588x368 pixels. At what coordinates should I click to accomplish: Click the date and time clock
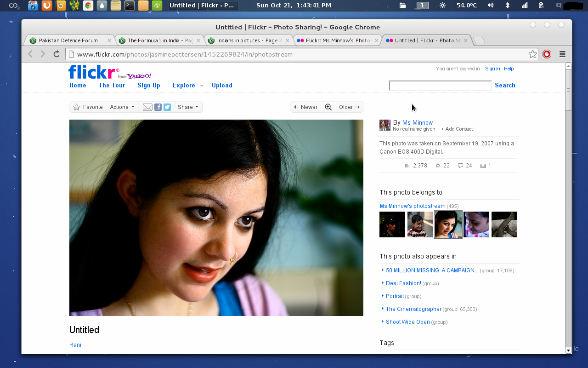tap(294, 6)
